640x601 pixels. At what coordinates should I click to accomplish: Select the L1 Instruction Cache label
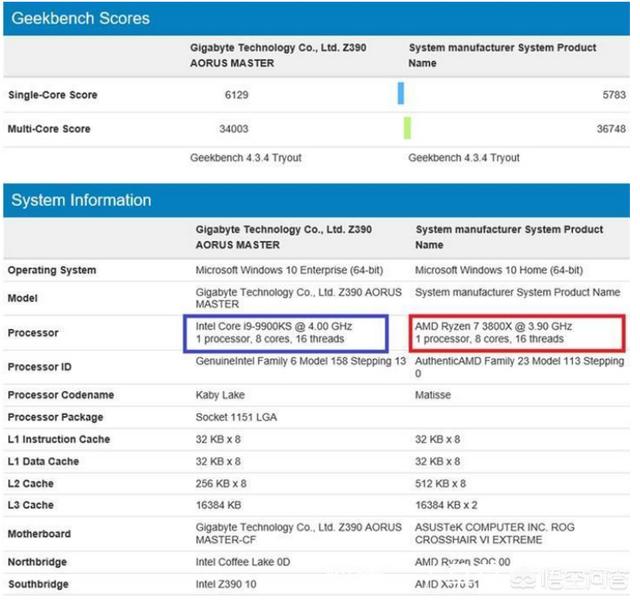click(59, 439)
